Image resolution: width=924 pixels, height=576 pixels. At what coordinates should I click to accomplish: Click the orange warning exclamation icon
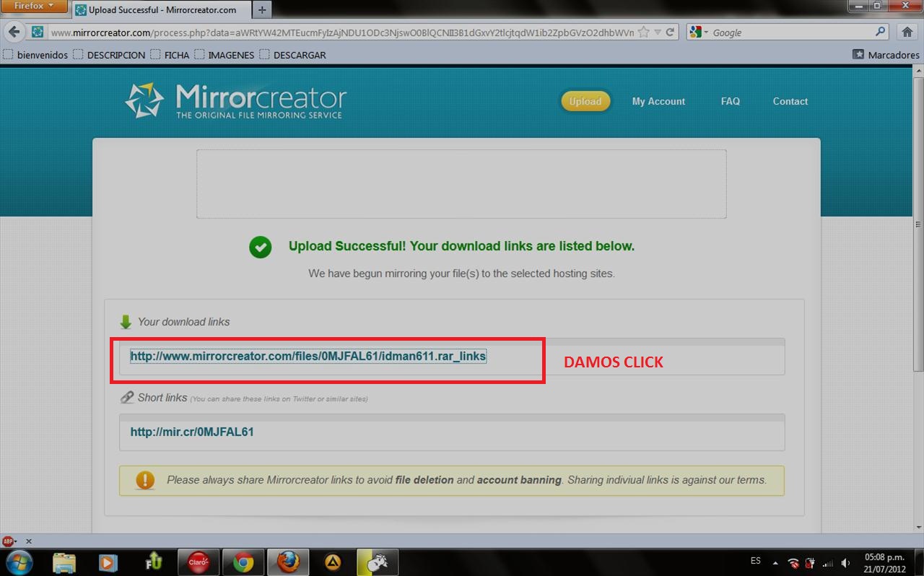click(145, 480)
